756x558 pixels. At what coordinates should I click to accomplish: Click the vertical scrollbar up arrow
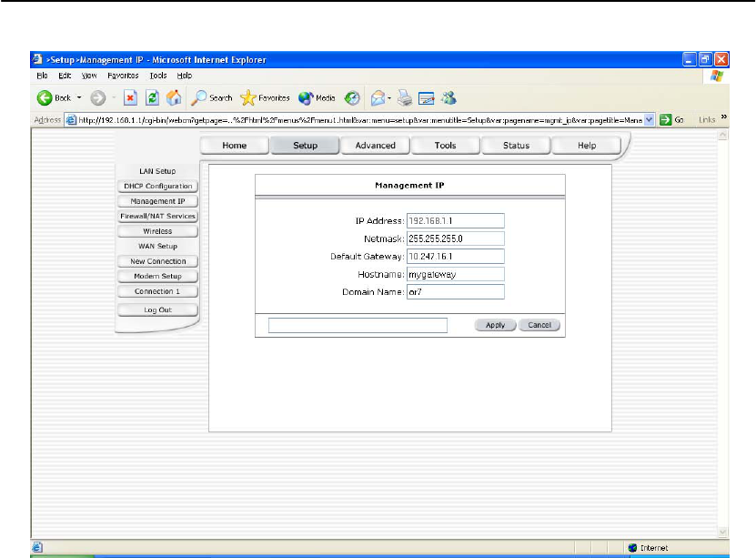click(x=722, y=136)
